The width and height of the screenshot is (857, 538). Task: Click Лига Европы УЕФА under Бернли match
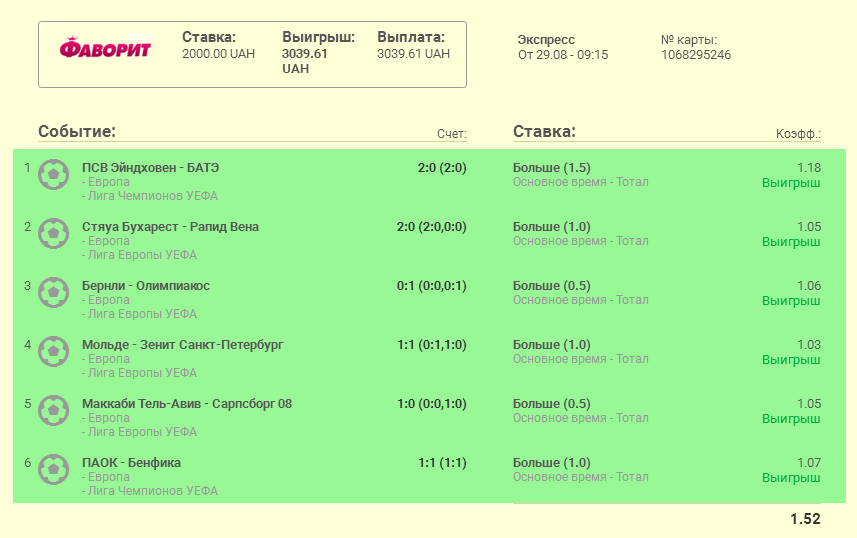coord(139,314)
